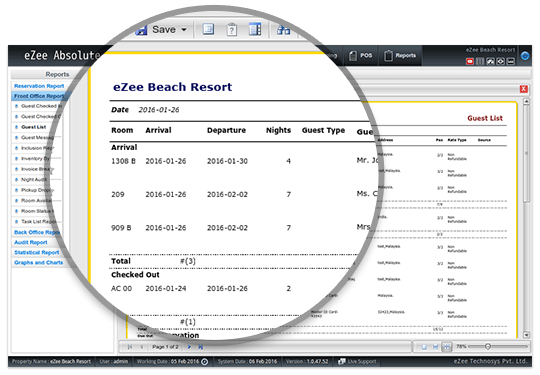This screenshot has width=540, height=375.
Task: Go to first page of report
Action: pyautogui.click(x=130, y=347)
